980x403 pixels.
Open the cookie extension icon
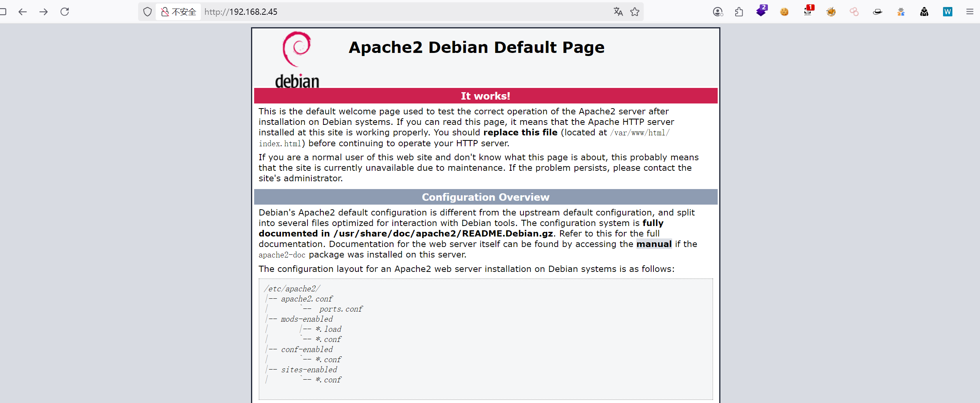[x=784, y=12]
